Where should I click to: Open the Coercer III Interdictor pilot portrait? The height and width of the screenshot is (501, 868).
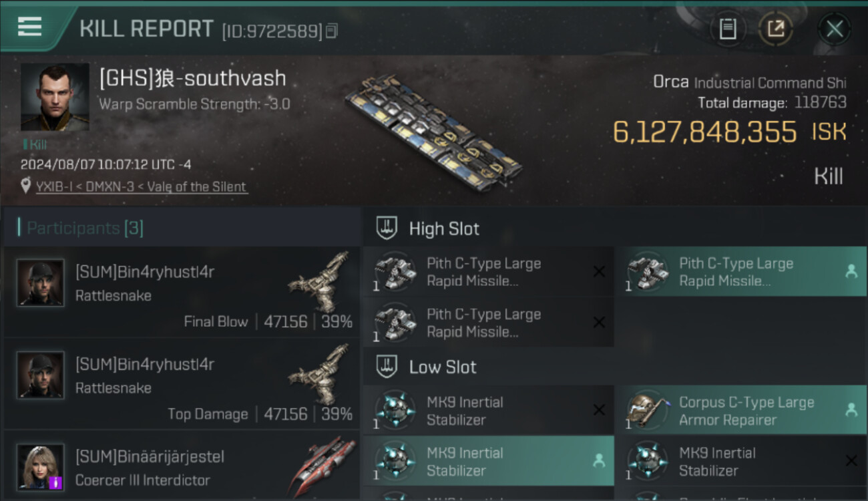point(41,467)
